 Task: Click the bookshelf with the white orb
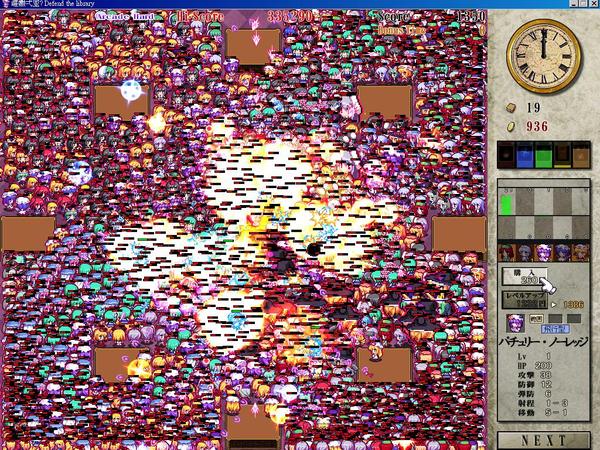(x=122, y=100)
